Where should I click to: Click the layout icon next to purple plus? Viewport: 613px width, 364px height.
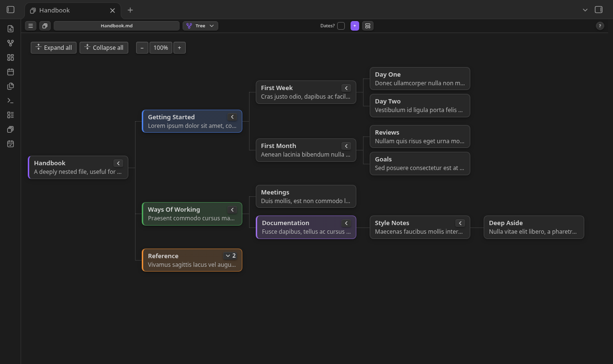click(368, 26)
